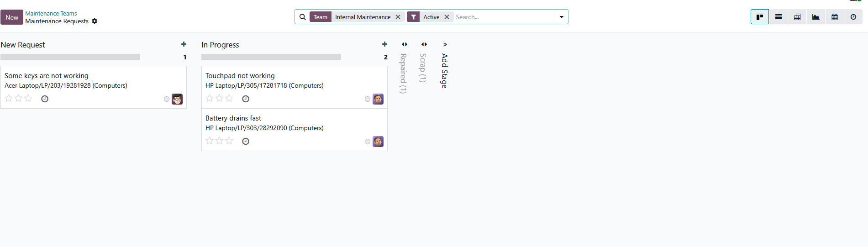This screenshot has width=868, height=247.
Task: Go back to Maintenance Teams breadcrumb
Action: [51, 13]
